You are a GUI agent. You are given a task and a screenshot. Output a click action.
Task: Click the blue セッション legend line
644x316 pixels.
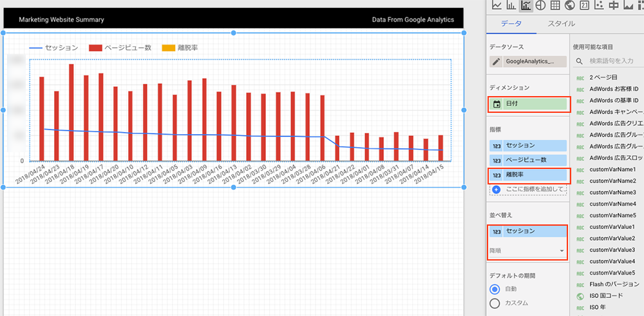click(x=35, y=48)
